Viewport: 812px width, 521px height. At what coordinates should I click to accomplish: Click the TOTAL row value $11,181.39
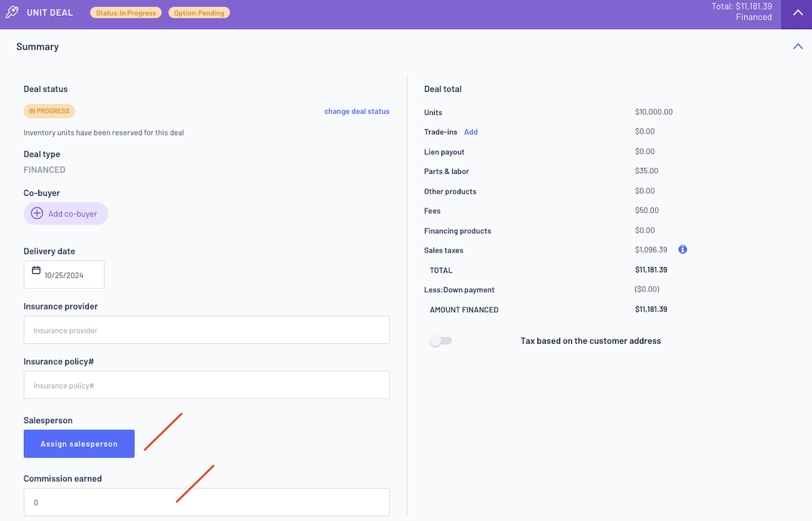click(x=651, y=270)
